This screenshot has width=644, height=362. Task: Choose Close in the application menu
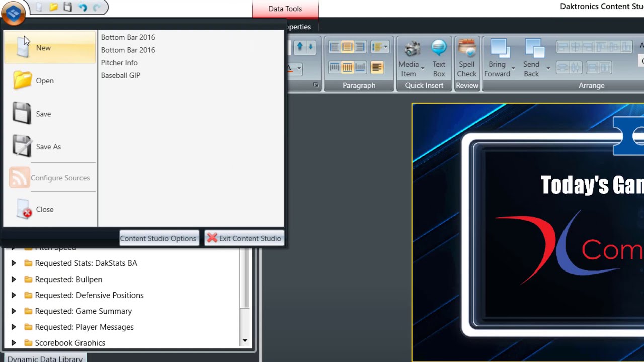click(x=50, y=209)
